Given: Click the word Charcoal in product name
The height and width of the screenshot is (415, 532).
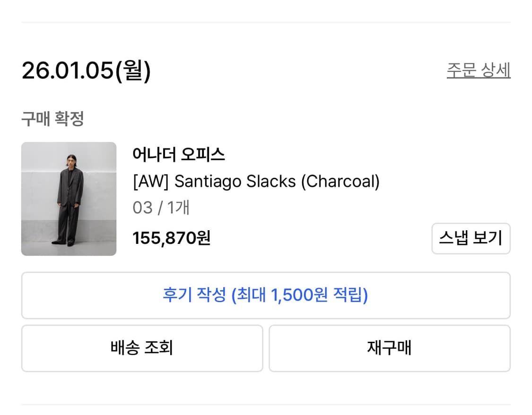Looking at the screenshot, I should pos(340,181).
